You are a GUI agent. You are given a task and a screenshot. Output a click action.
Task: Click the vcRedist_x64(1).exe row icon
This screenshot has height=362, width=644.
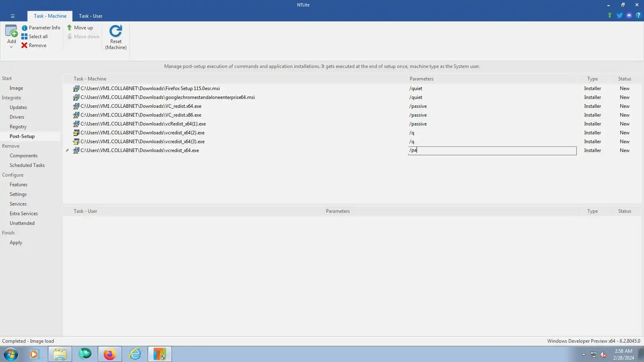point(76,124)
